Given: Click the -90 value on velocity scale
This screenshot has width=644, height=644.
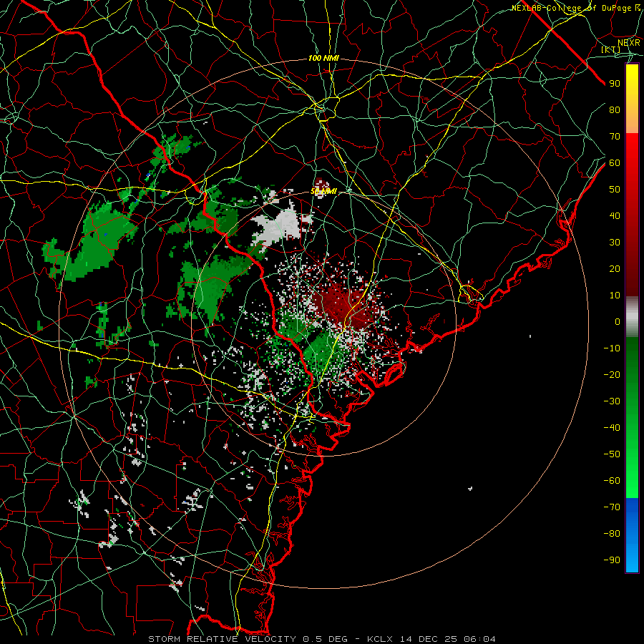Looking at the screenshot, I should [612, 560].
